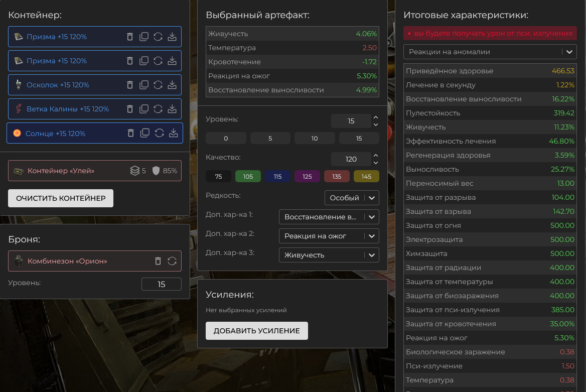Viewport: 586px width, 392px height.
Task: Delete the second Призма +15 120% artifact
Action: coord(129,61)
